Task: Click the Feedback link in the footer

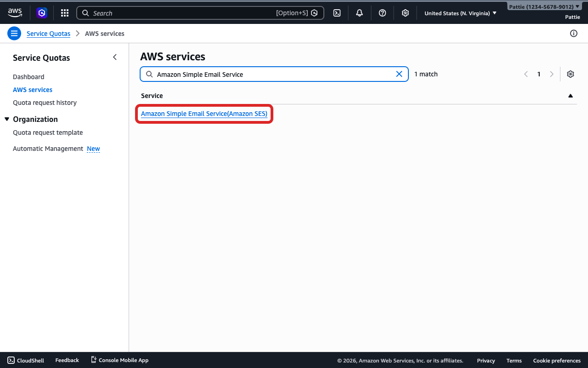Action: coord(67,360)
